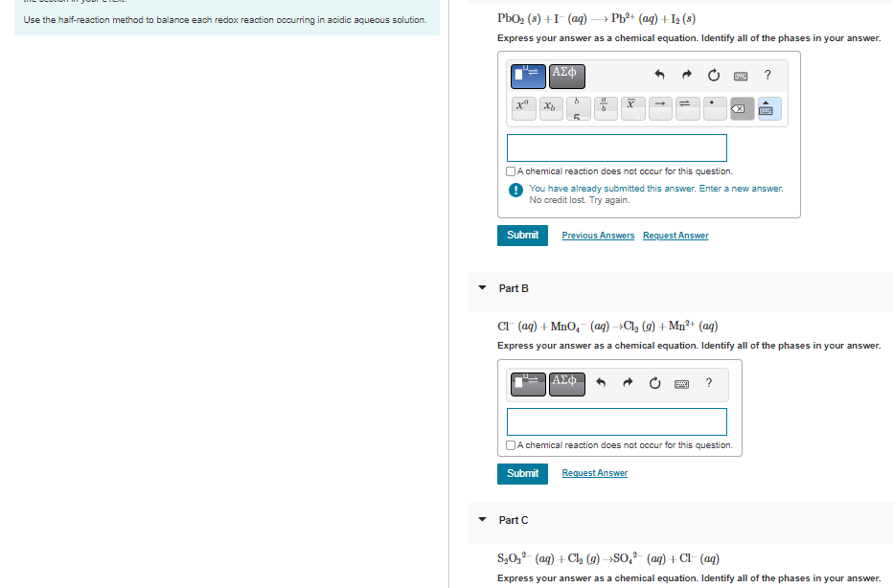Show keyboard shortcuts in Part B toolbar
The image size is (893, 588).
click(681, 384)
